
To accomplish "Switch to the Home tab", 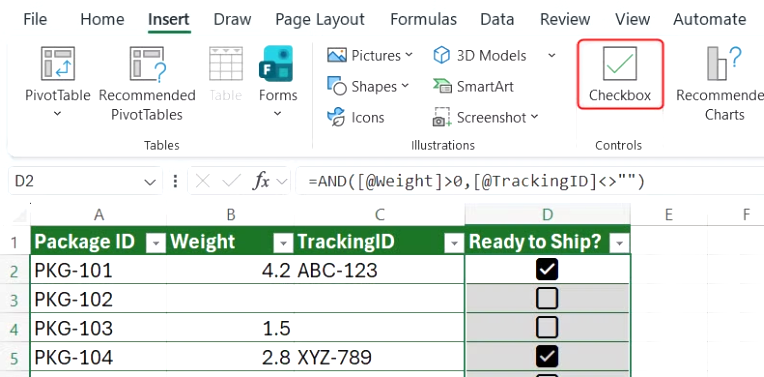I will point(102,19).
